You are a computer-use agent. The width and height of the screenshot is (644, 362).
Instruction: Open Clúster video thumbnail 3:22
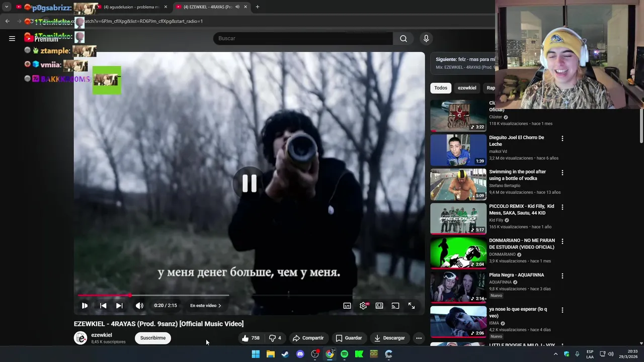point(458,116)
